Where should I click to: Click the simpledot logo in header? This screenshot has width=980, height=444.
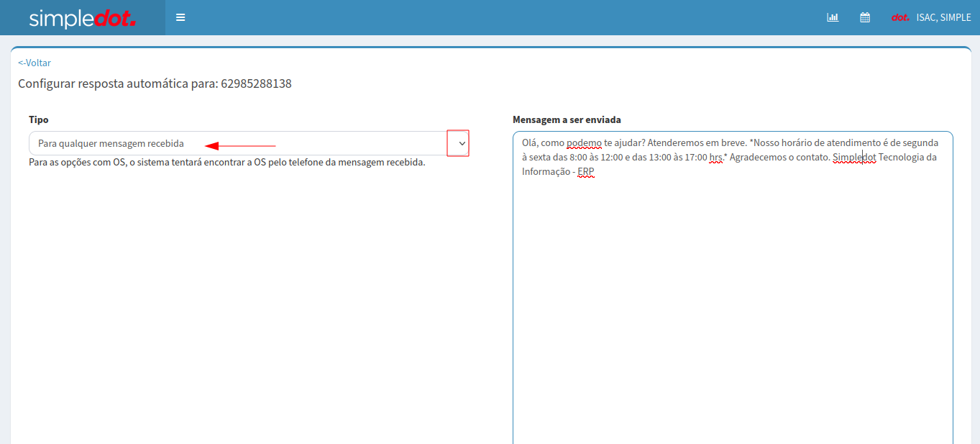[82, 18]
